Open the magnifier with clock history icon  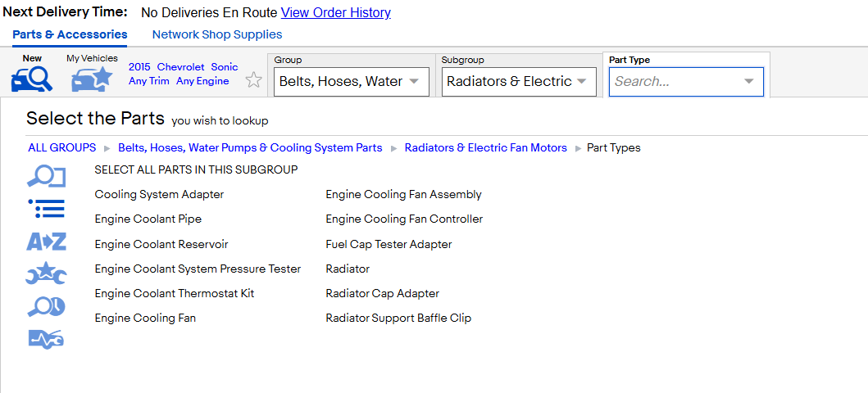(47, 307)
